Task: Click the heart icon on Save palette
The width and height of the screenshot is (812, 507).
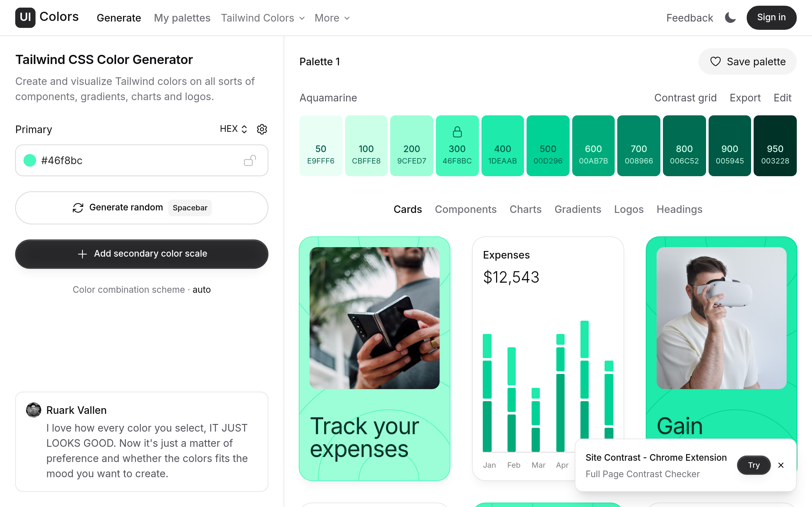Action: (716, 61)
